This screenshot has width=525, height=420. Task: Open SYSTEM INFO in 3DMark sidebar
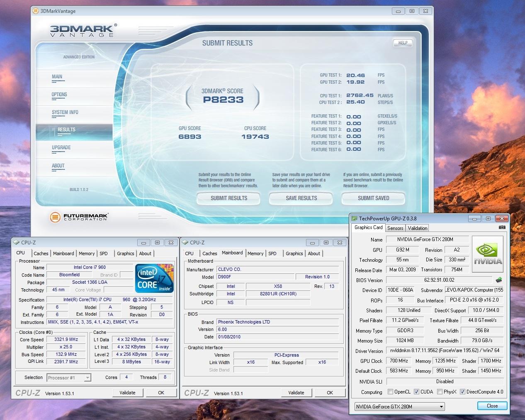(65, 112)
